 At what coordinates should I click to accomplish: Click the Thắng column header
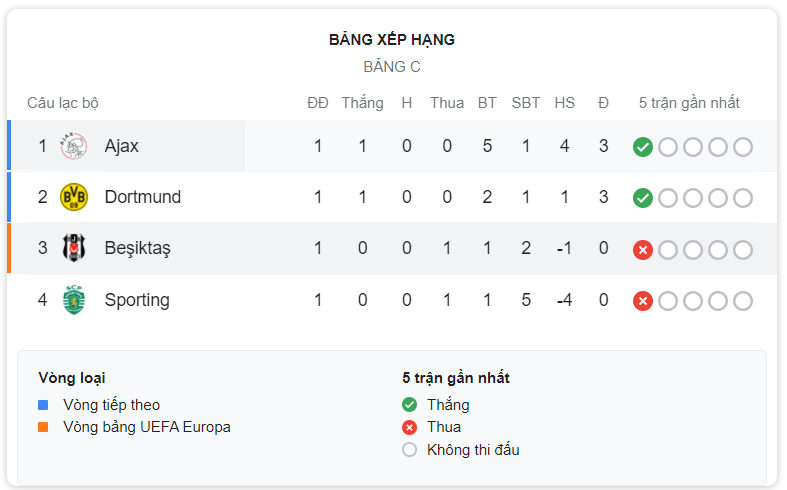pos(362,103)
